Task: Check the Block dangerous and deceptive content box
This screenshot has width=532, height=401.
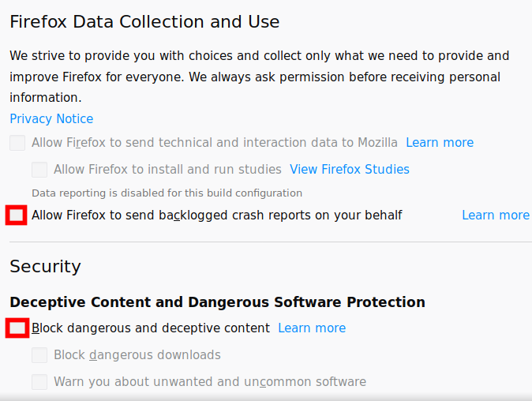Action: [17, 328]
